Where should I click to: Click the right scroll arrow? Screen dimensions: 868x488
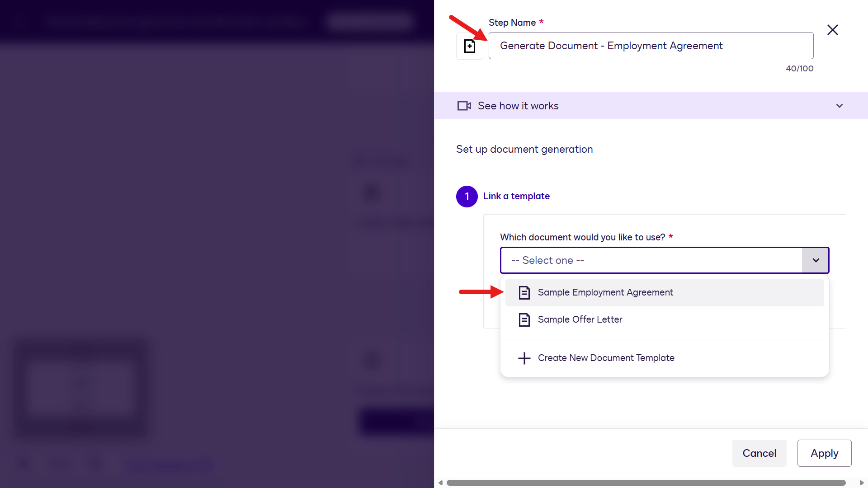point(862,483)
